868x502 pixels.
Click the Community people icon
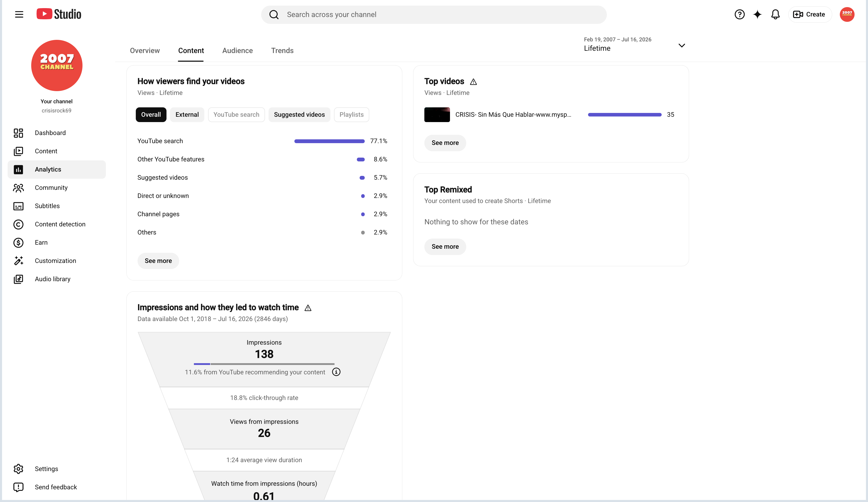[x=18, y=188]
